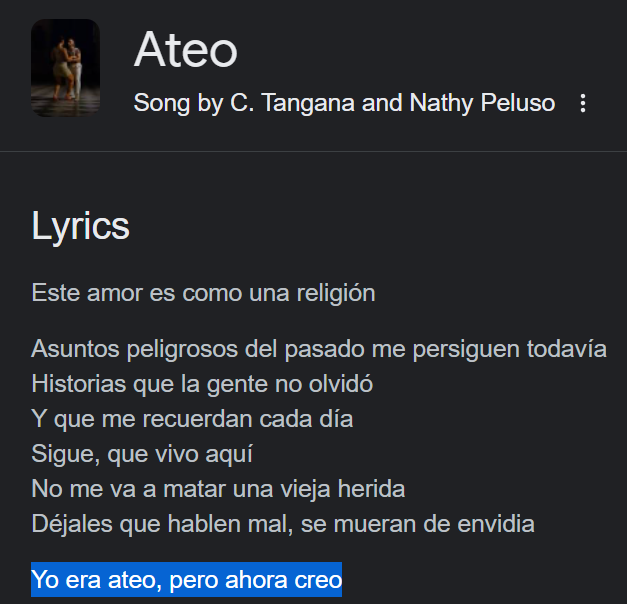Click the line 'Sigue, que vivo aquí'
Viewport: 627px width, 604px height.
click(x=142, y=453)
